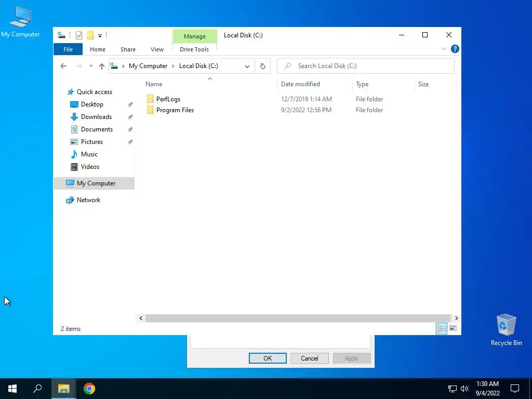
Task: Open the File menu
Action: pyautogui.click(x=68, y=49)
